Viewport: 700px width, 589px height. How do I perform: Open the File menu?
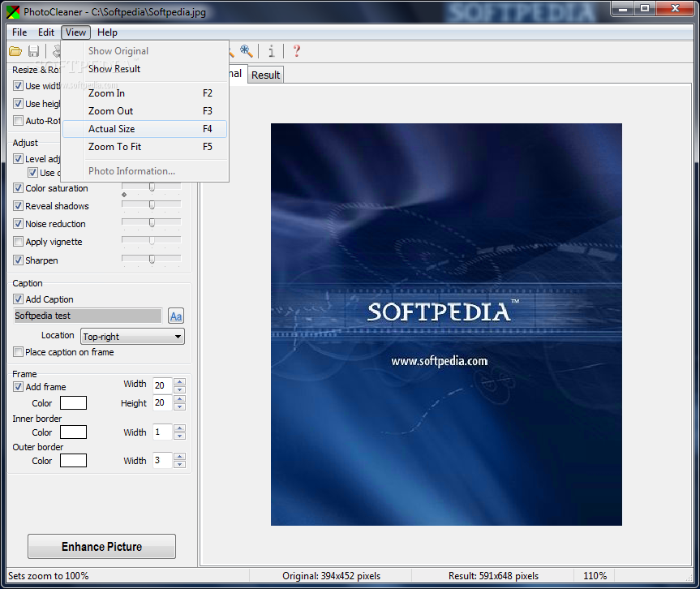click(x=19, y=32)
